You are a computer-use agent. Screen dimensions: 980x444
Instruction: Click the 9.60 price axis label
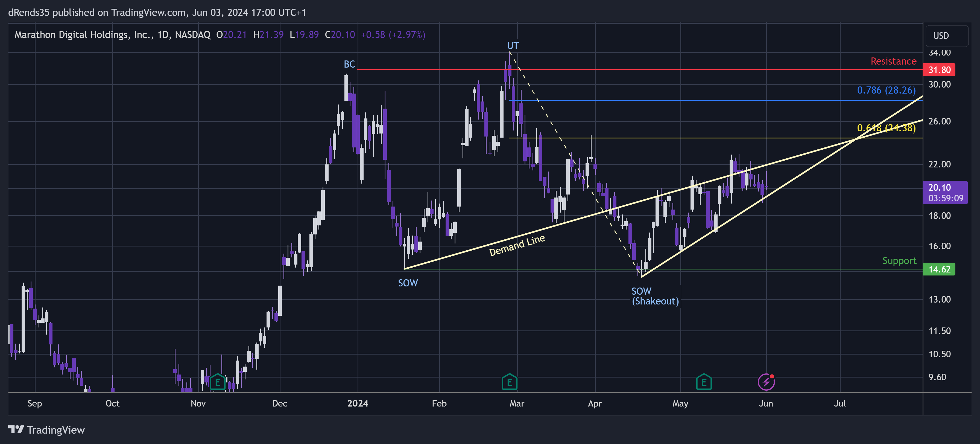(x=937, y=377)
